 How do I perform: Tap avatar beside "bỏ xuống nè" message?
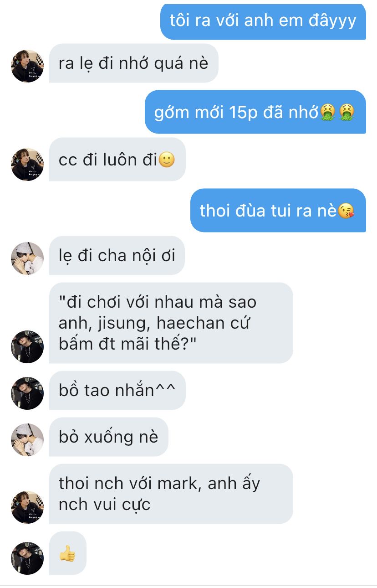(x=27, y=440)
